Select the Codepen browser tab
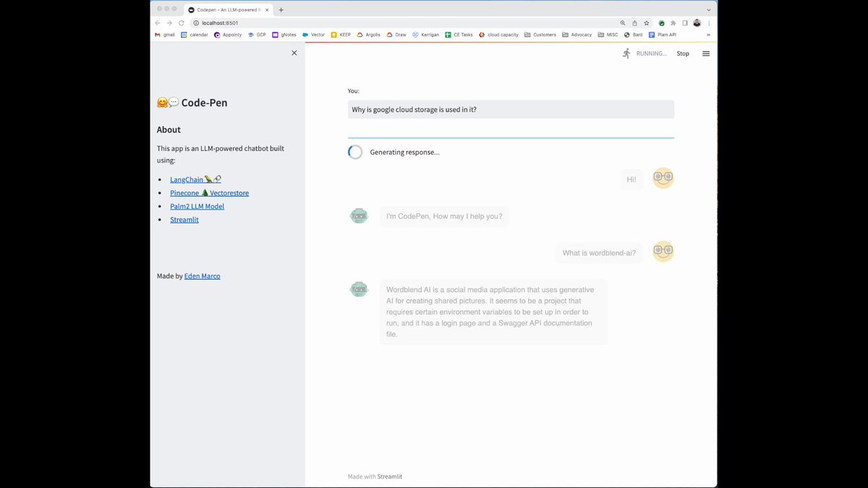 coord(229,10)
